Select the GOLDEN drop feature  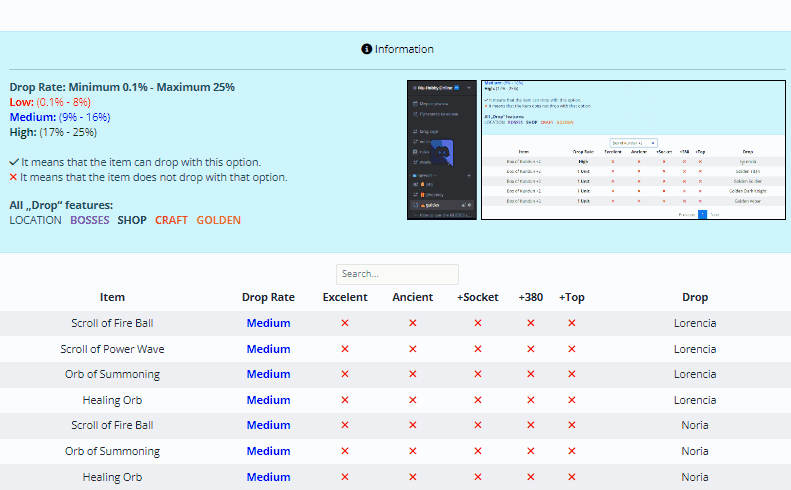[x=218, y=220]
